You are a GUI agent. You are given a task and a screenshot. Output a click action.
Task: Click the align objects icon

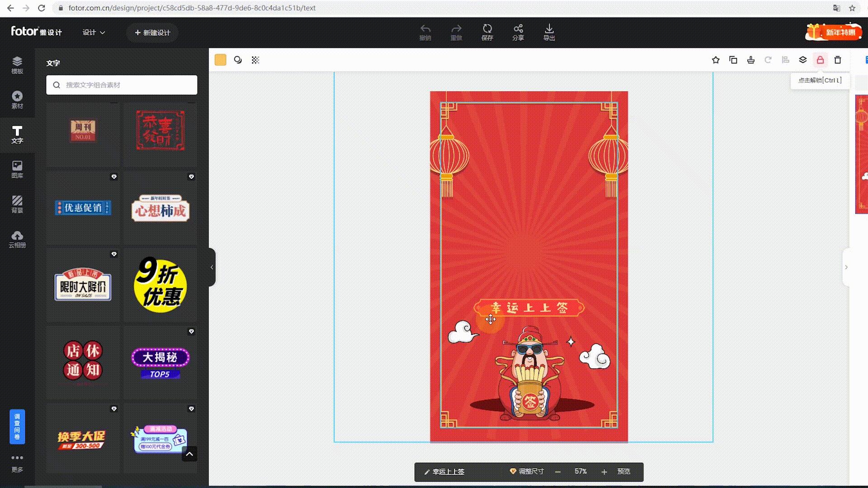coord(785,60)
